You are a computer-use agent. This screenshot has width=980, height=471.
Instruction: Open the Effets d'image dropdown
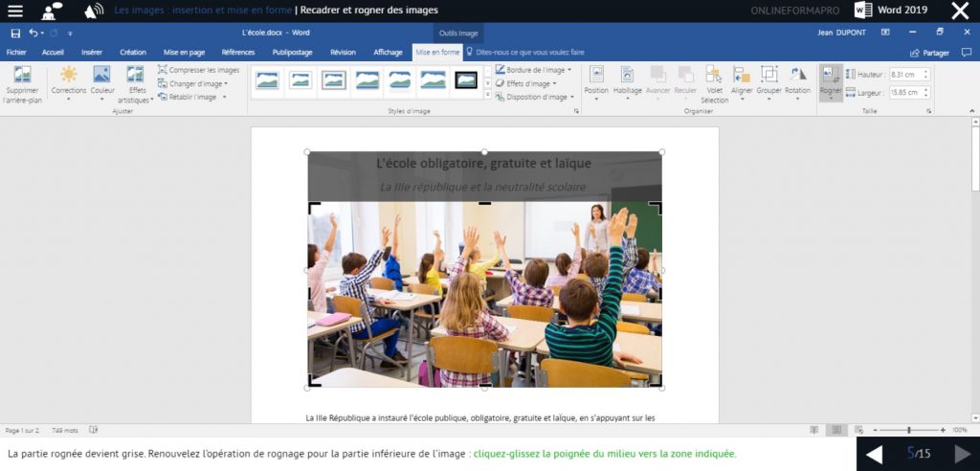click(x=528, y=83)
